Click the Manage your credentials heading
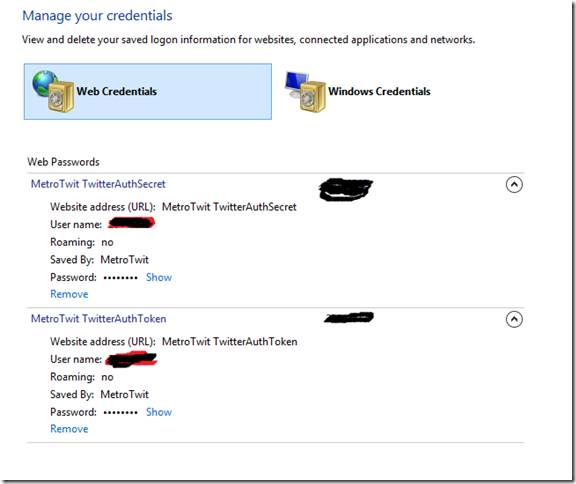The height and width of the screenshot is (484, 576). click(x=97, y=16)
